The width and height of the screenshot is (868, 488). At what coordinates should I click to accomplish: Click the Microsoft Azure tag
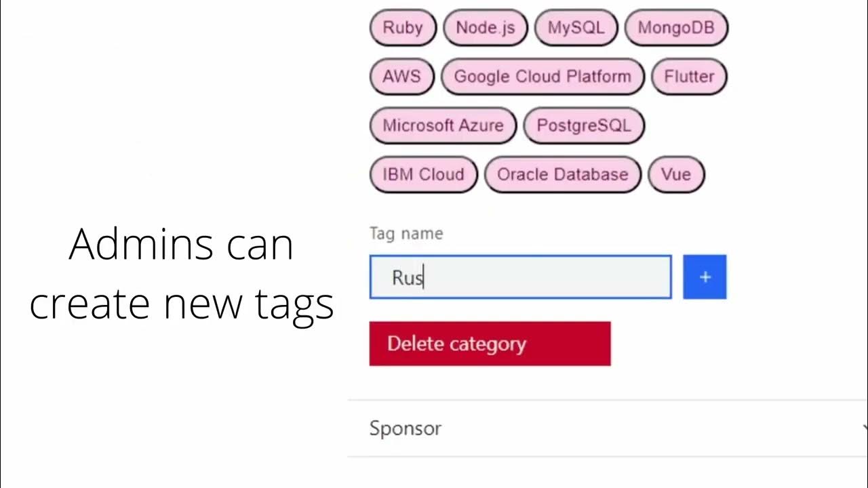pyautogui.click(x=443, y=125)
